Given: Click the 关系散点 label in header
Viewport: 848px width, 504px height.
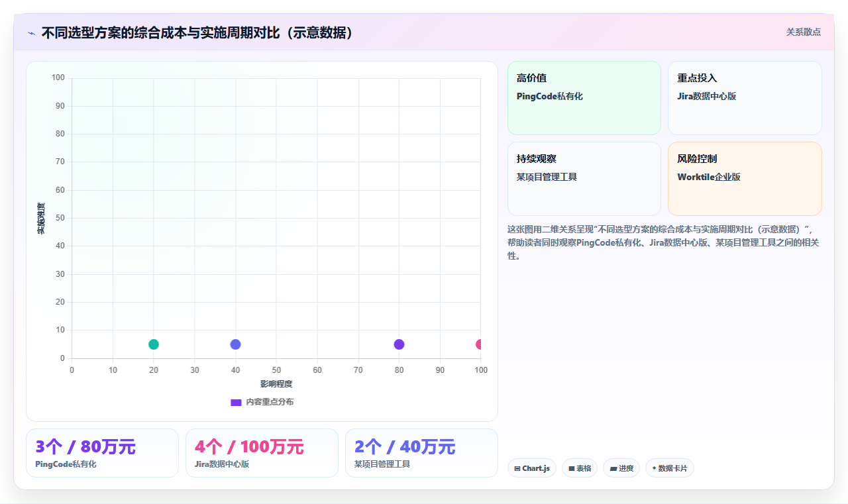Looking at the screenshot, I should point(804,32).
